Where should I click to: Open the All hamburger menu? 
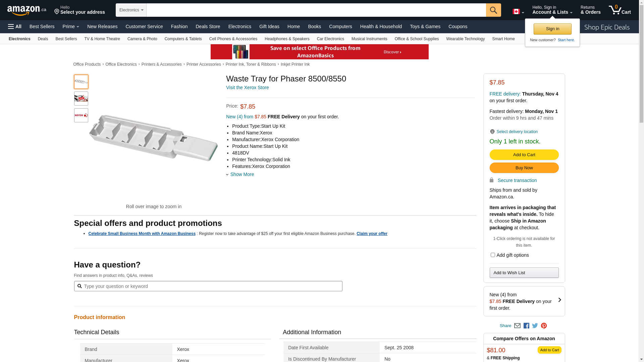(15, 26)
